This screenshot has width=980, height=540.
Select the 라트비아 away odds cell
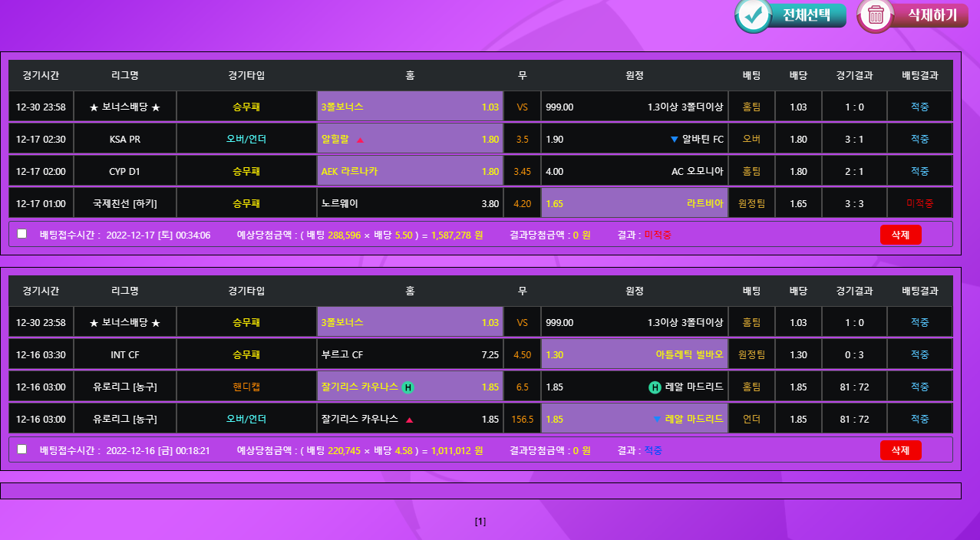click(634, 203)
